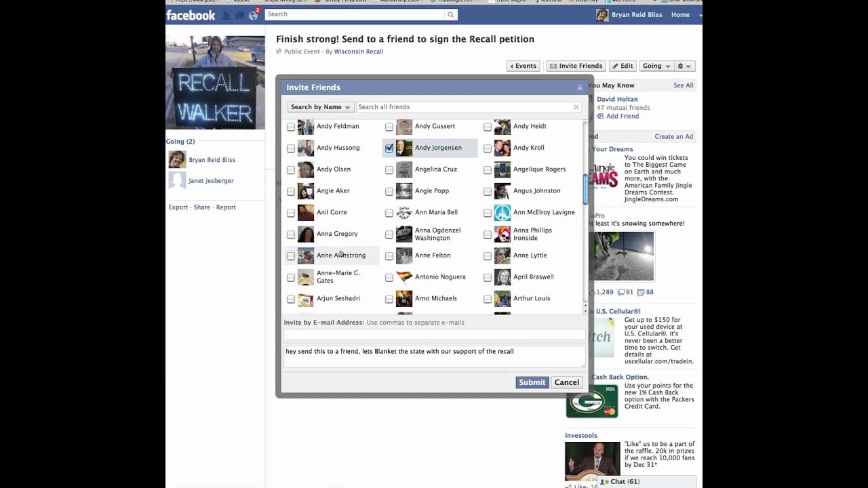The width and height of the screenshot is (868, 488).
Task: Click the personal message text box
Action: (434, 357)
